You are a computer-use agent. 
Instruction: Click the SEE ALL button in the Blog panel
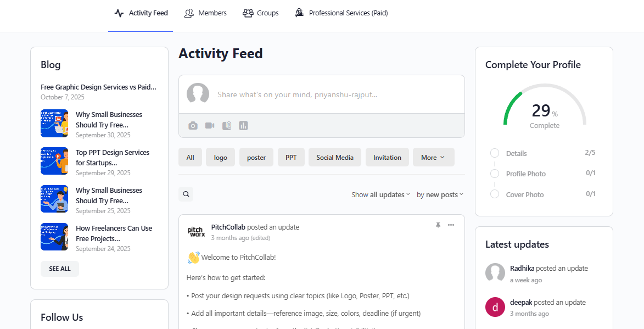coord(59,269)
